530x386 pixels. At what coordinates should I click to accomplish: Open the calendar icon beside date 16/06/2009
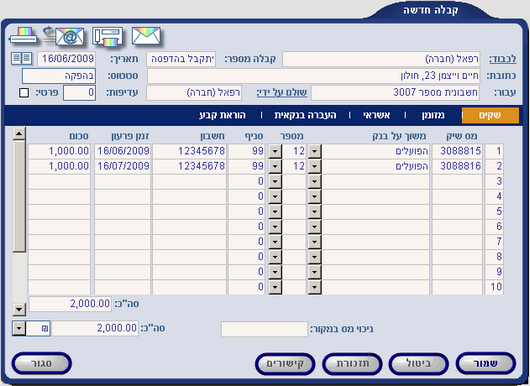click(22, 59)
